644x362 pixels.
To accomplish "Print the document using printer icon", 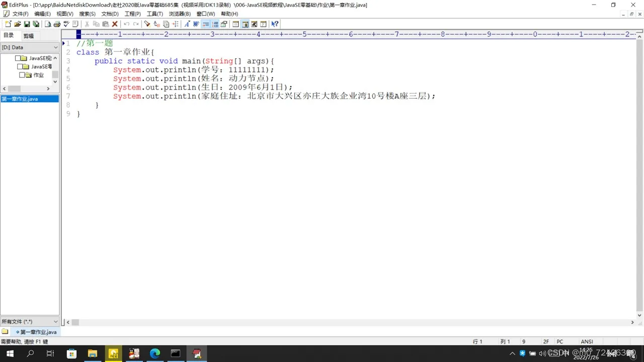I will click(x=57, y=24).
